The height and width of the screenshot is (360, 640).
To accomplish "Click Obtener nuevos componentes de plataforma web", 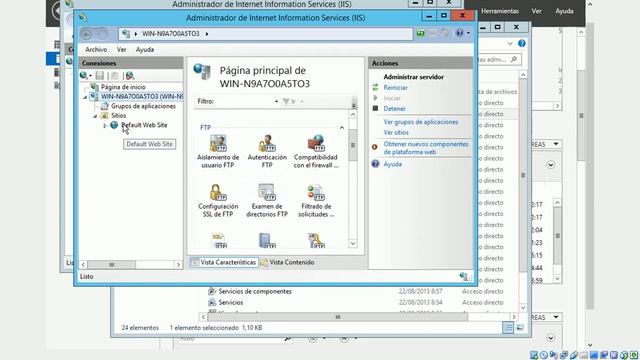I will point(426,148).
